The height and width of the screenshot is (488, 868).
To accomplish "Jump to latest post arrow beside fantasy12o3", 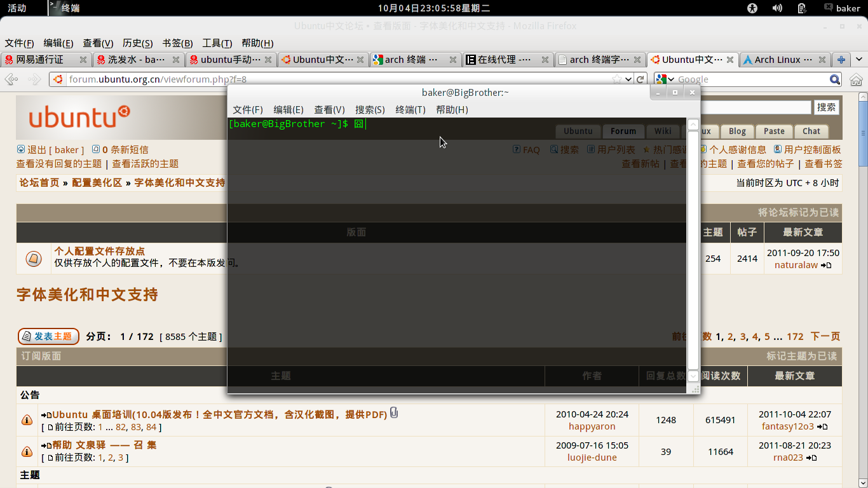I will [x=822, y=426].
